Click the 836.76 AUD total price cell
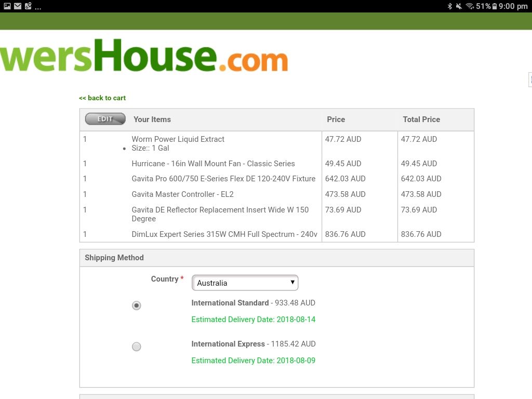Screen dimensions: 532x399 coord(421,234)
